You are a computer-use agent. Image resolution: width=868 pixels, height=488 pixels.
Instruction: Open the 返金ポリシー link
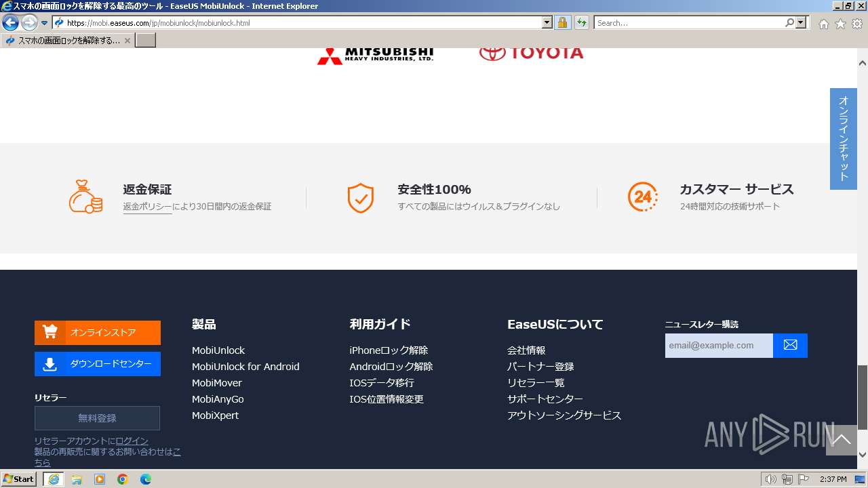[147, 207]
